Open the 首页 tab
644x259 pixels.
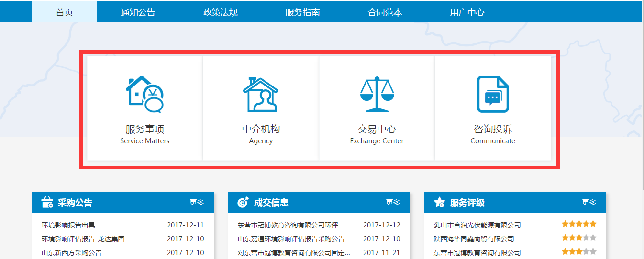coord(65,12)
